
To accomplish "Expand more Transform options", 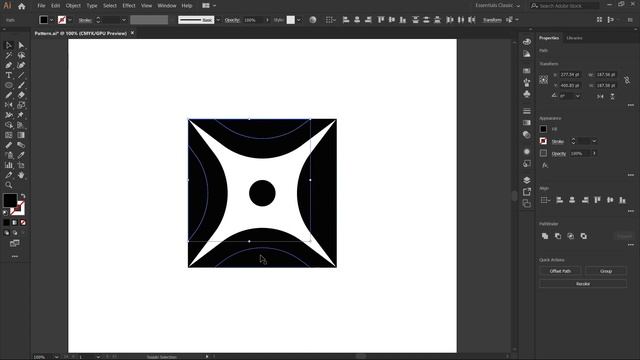I will point(631,105).
